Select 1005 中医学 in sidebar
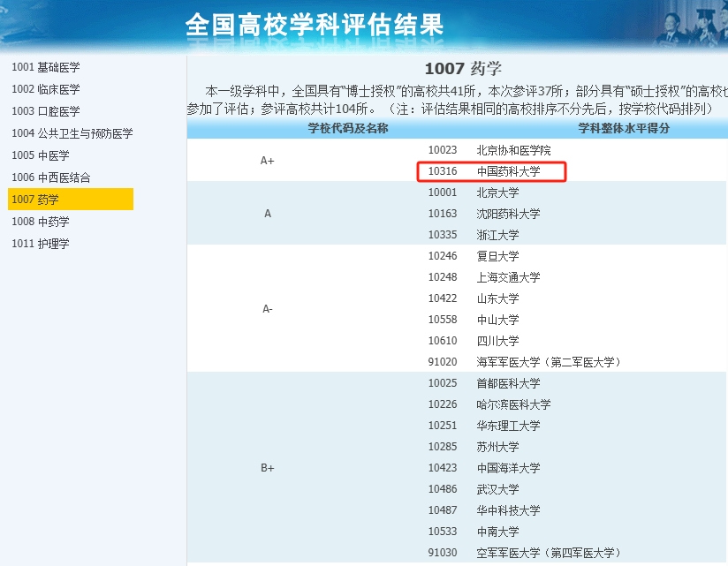Screen dimensions: 728x566 (x=41, y=155)
